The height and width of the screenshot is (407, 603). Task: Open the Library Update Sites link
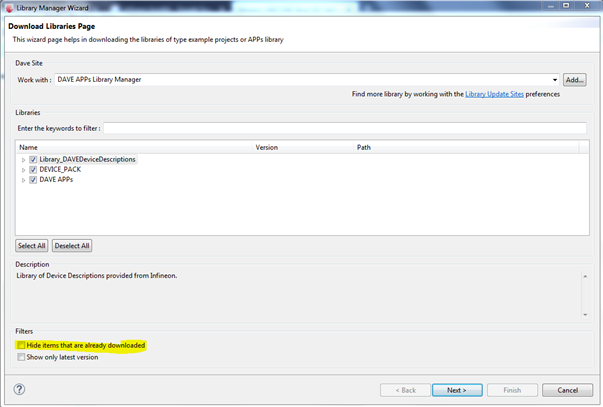tap(494, 94)
